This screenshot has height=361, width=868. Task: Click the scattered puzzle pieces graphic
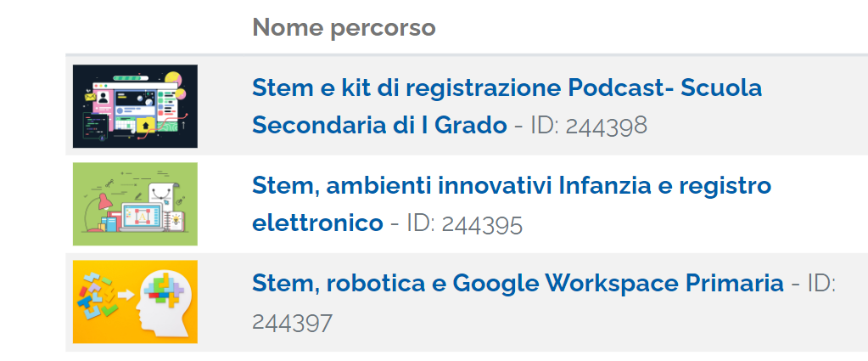pyautogui.click(x=99, y=296)
